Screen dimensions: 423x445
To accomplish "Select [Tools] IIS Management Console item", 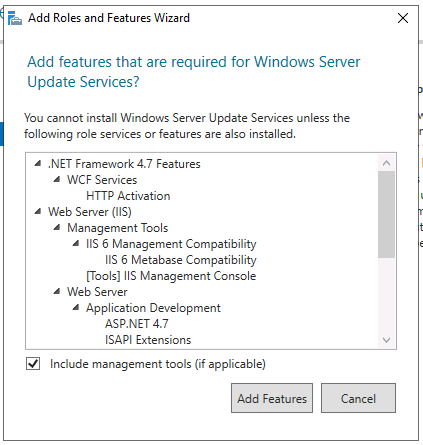I will pyautogui.click(x=171, y=276).
